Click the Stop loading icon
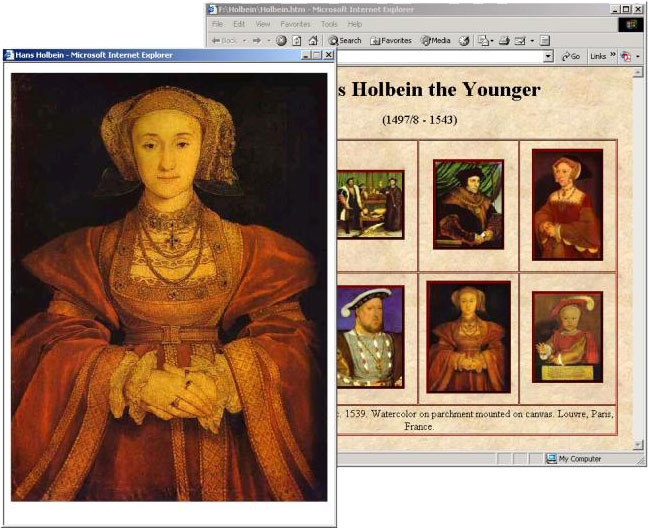 [x=281, y=41]
